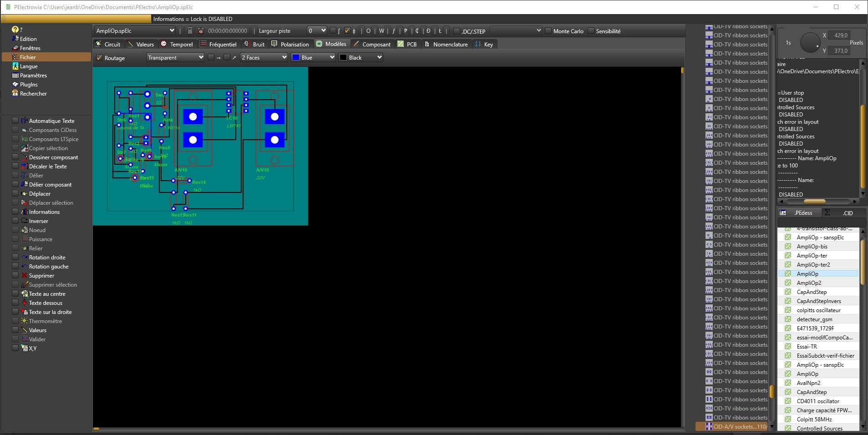Viewport: 868px width, 435px height.
Task: Click the Texte dessous red arrow icon
Action: click(25, 303)
